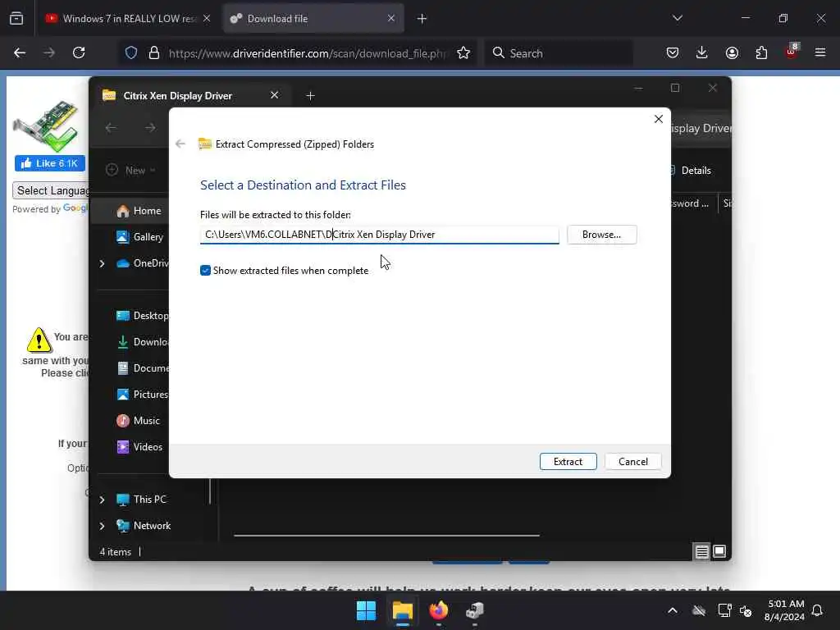Click Firefox forward button
The height and width of the screenshot is (630, 840).
(x=49, y=53)
